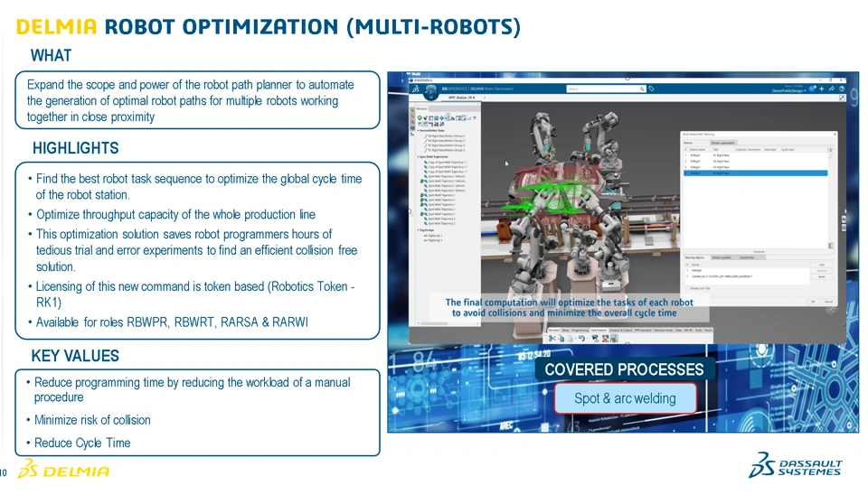Screen dimensions: 868x495
Task: Click the last robot icon in Optimization toolbar
Action: [x=615, y=338]
